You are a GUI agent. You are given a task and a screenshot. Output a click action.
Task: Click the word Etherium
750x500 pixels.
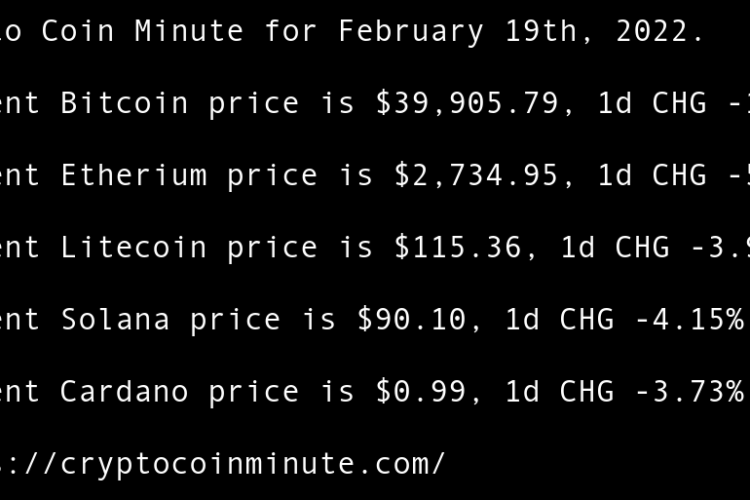click(x=134, y=175)
